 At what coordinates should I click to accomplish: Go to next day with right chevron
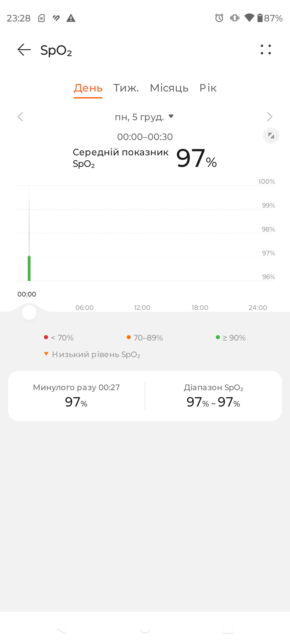tap(270, 117)
